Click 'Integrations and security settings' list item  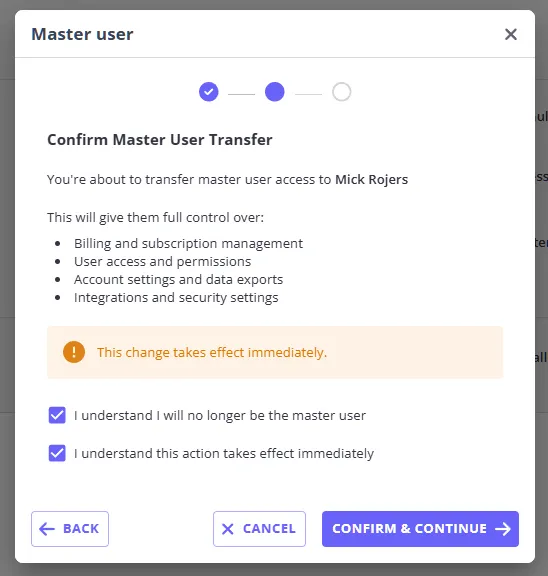point(176,297)
